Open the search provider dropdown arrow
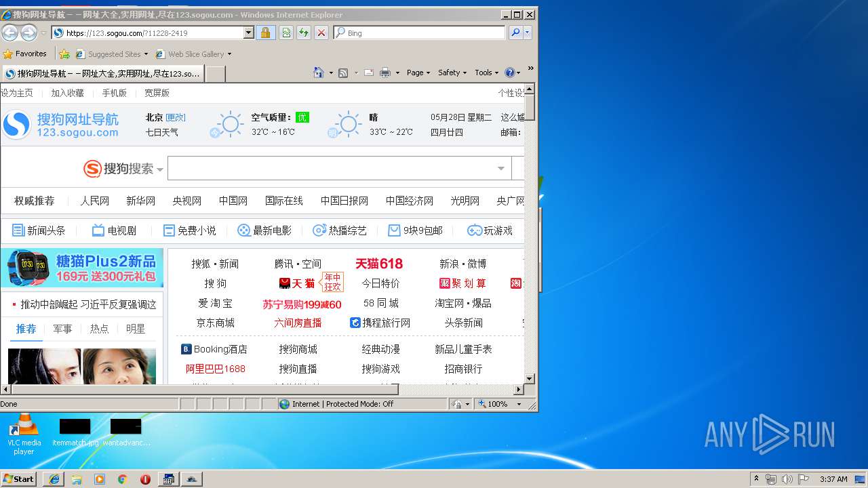The width and height of the screenshot is (868, 488). [528, 33]
